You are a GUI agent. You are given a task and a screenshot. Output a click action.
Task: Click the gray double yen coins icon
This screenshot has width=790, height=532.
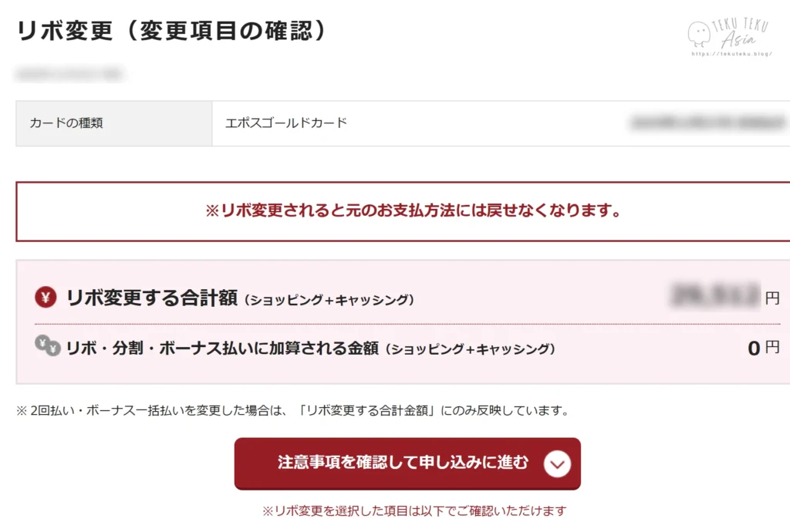tap(47, 347)
